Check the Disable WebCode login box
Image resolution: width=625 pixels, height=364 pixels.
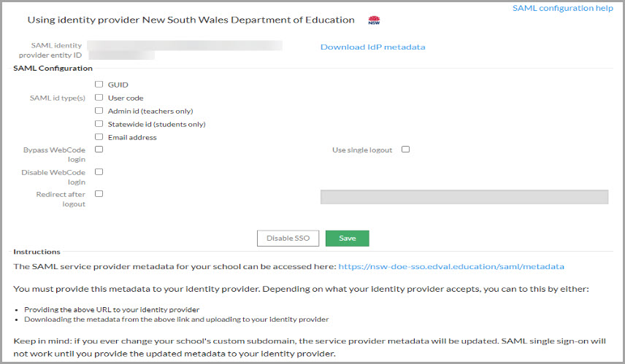point(99,172)
